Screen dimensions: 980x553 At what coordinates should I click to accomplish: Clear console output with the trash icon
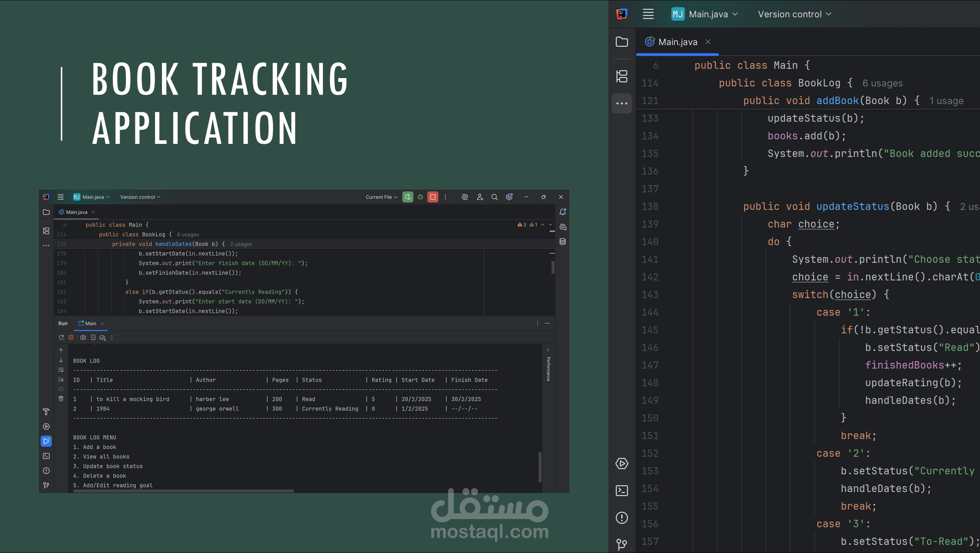tap(61, 399)
